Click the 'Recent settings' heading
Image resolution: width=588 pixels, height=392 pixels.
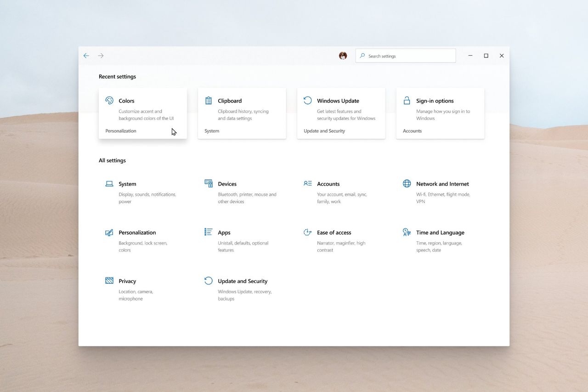click(x=117, y=77)
